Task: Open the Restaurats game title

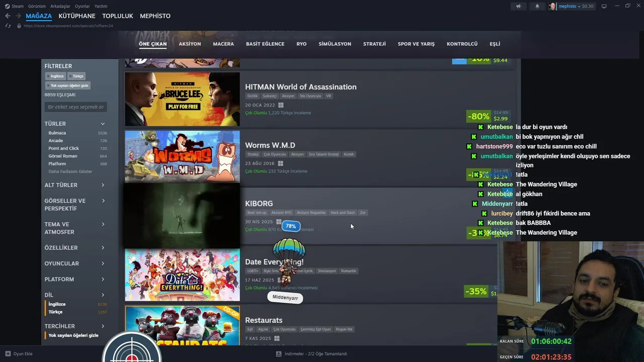Action: [x=264, y=320]
